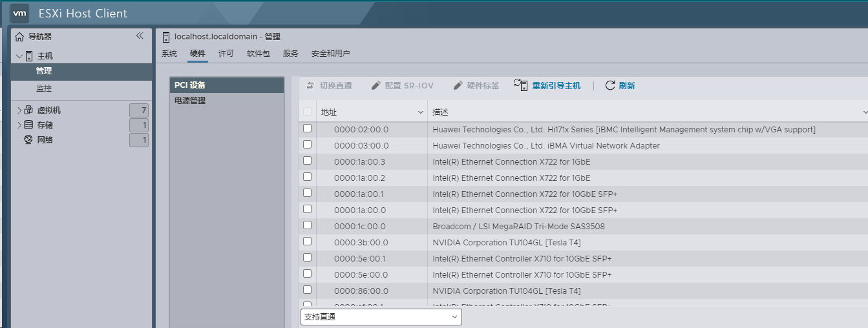Click the reboot host icon beside 重新引导主机
The image size is (868, 328).
(x=521, y=85)
